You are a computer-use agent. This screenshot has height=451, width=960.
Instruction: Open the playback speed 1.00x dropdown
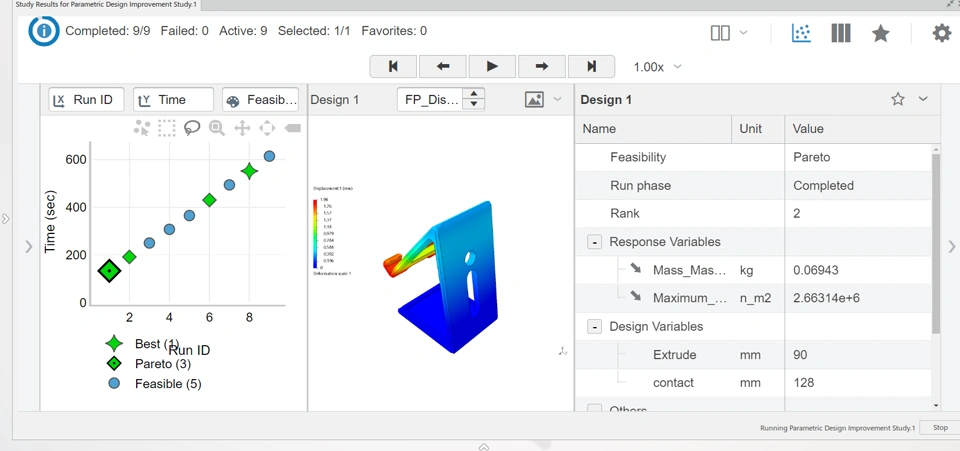tap(658, 67)
